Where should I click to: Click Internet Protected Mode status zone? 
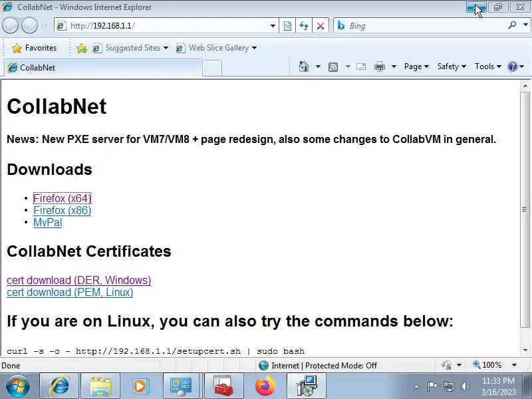318,365
